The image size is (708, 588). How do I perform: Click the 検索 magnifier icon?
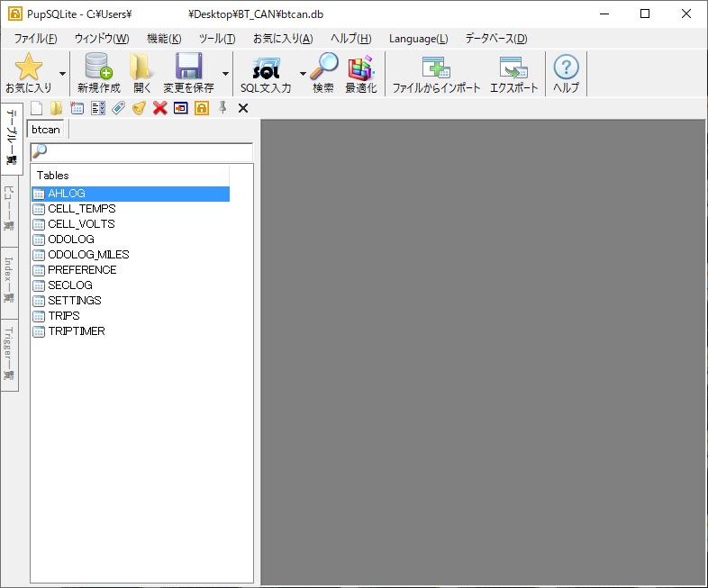pyautogui.click(x=323, y=67)
